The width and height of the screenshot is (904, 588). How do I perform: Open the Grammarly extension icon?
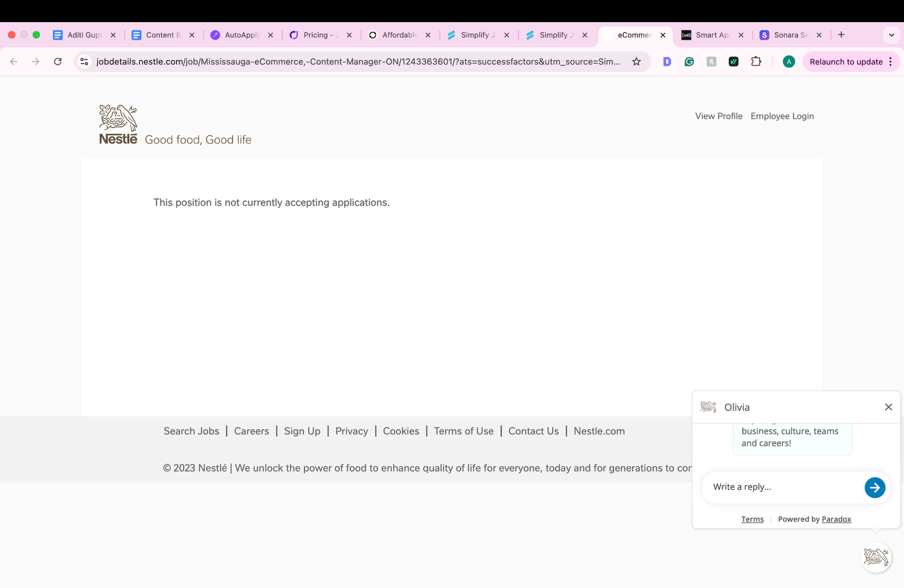click(689, 61)
